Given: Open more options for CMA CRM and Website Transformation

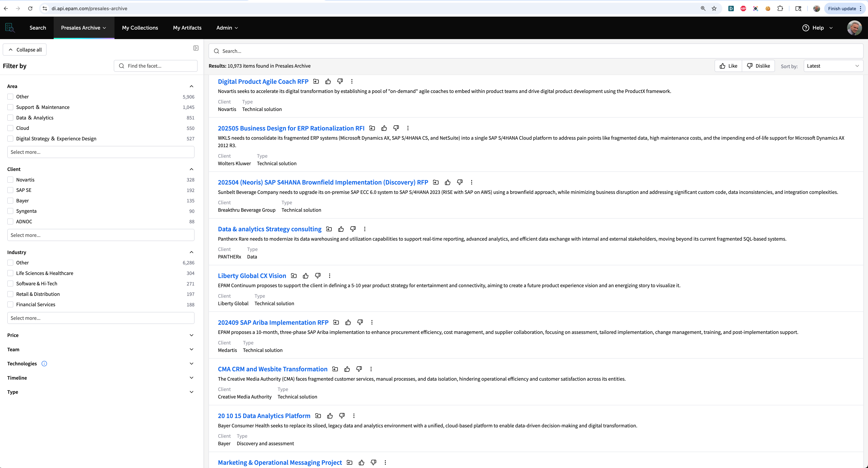Looking at the screenshot, I should point(371,369).
